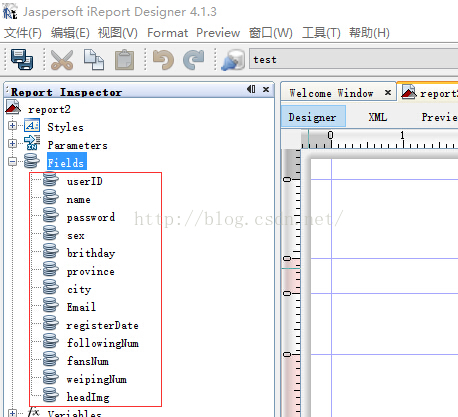The width and height of the screenshot is (458, 417).
Task: Click the Save All toolbar icon
Action: point(22,59)
